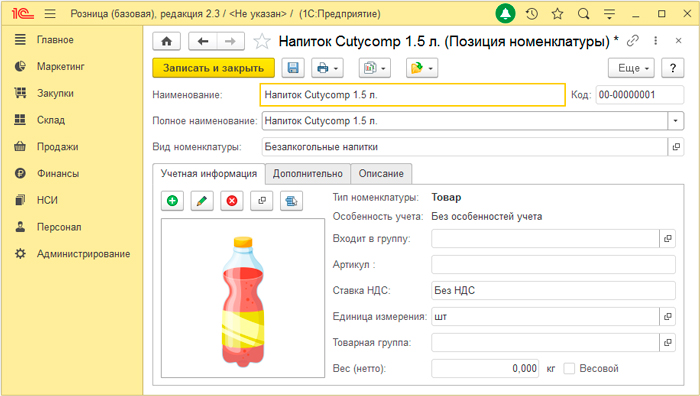Open selection for Единица измерения
700x396 pixels.
pos(667,317)
